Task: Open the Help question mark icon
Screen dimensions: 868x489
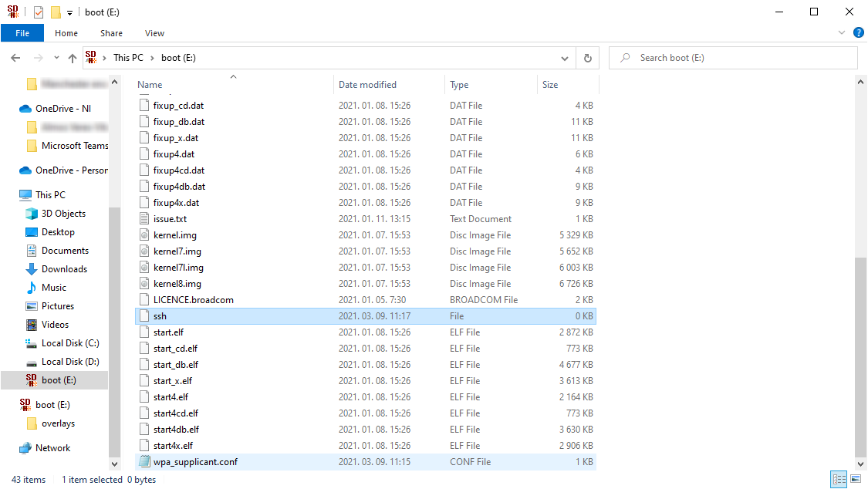Action: coord(859,32)
